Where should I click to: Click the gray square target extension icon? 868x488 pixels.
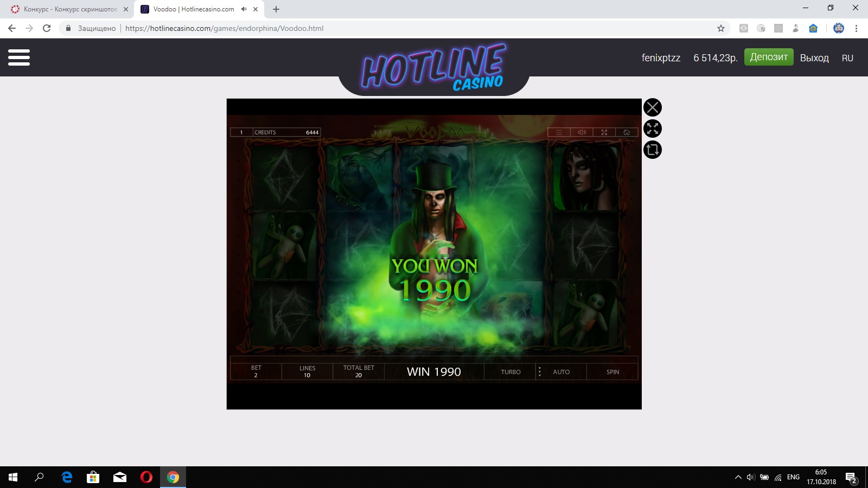point(778,28)
